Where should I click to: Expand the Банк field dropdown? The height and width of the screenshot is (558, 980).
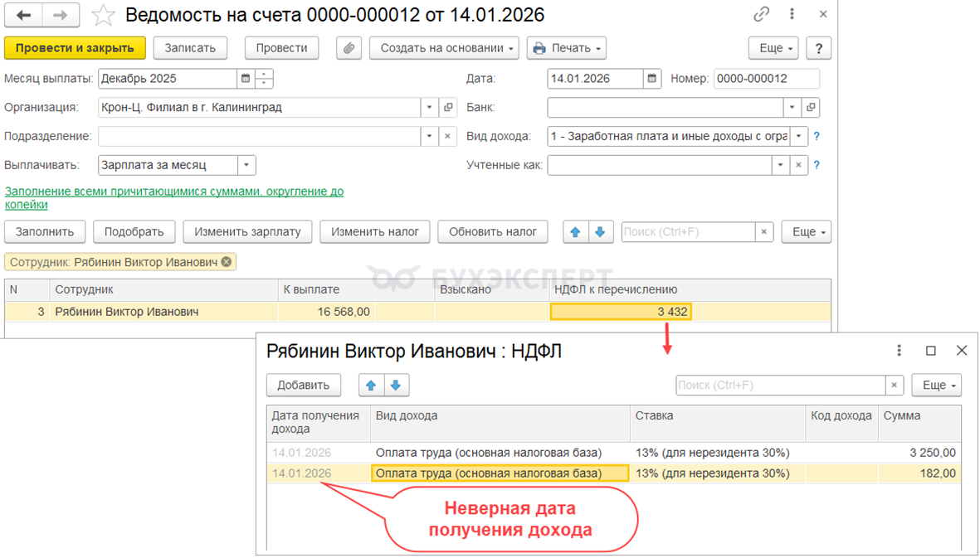tap(792, 108)
